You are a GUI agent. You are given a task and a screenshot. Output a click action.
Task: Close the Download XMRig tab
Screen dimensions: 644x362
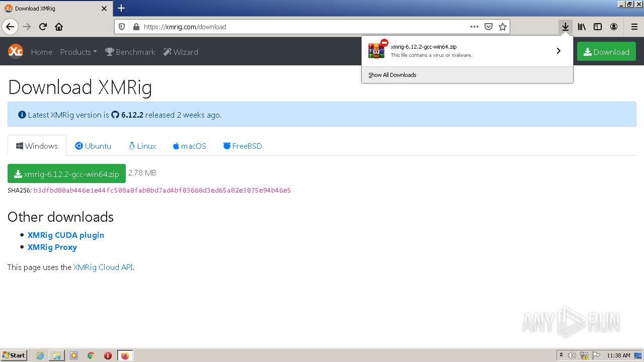point(104,9)
